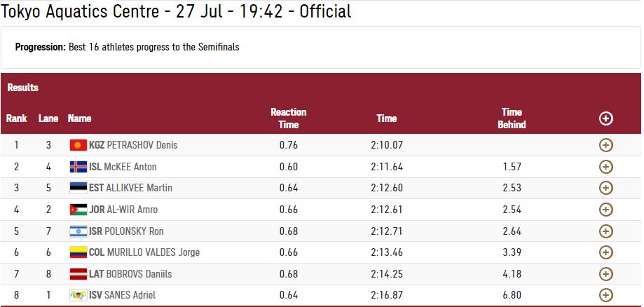Click the Colombia flag icon
Image resolution: width=644 pixels, height=307 pixels.
(78, 252)
